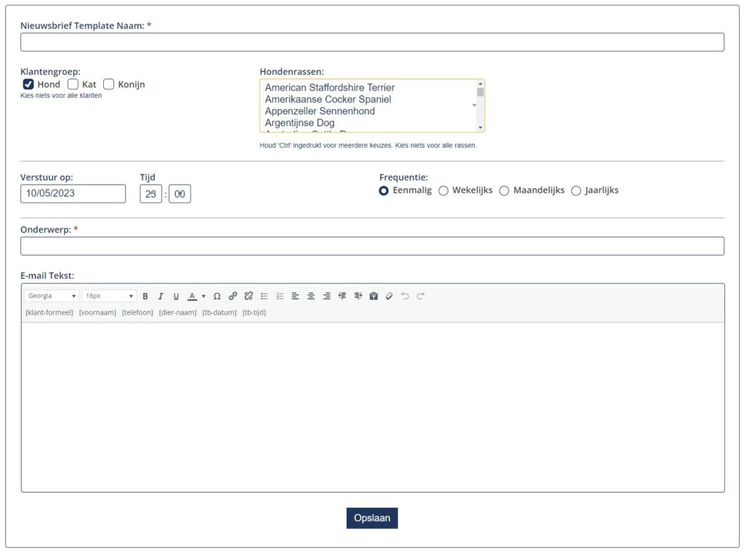The image size is (744, 560).
Task: Increase indent in the editor
Action: [x=358, y=296]
